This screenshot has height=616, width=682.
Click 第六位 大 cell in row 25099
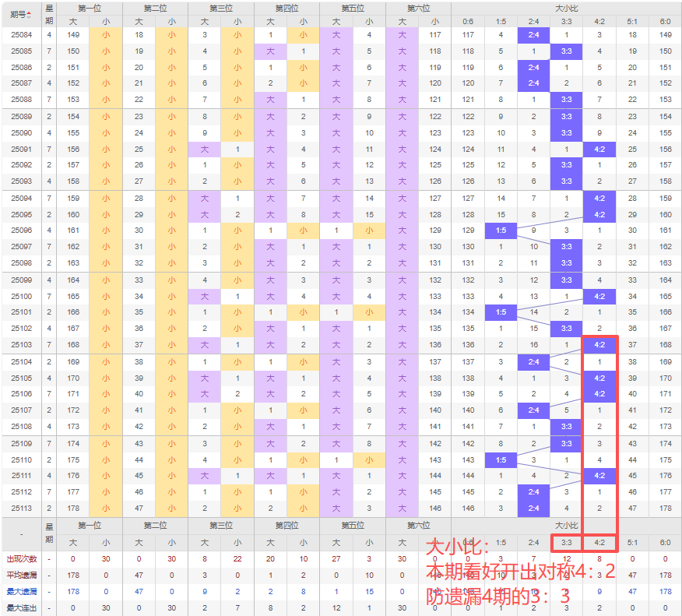click(x=402, y=280)
